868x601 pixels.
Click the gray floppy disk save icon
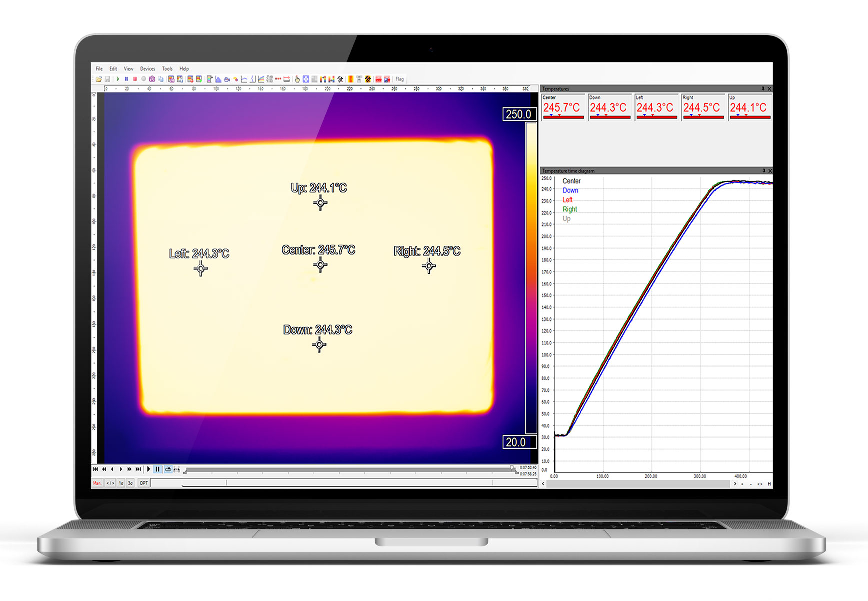coord(107,79)
